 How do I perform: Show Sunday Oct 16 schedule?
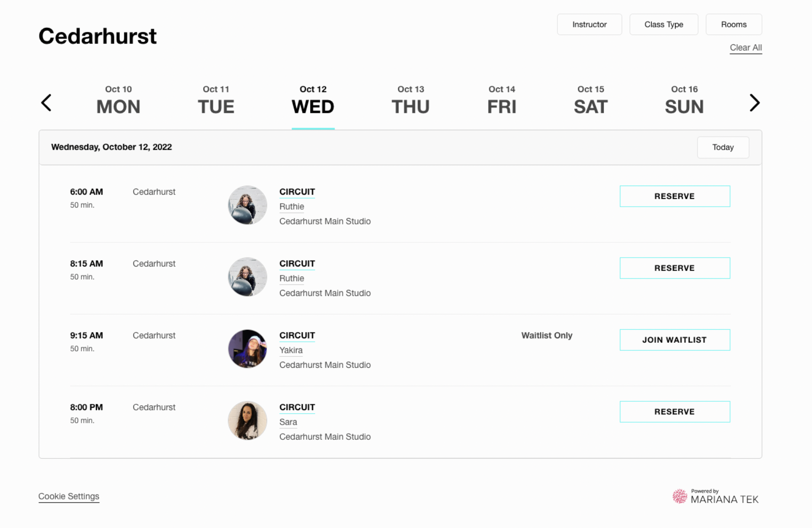(x=684, y=101)
